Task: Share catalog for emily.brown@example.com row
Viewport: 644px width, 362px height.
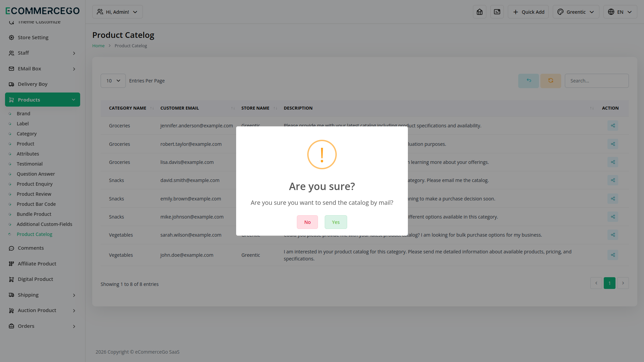Action: point(613,199)
